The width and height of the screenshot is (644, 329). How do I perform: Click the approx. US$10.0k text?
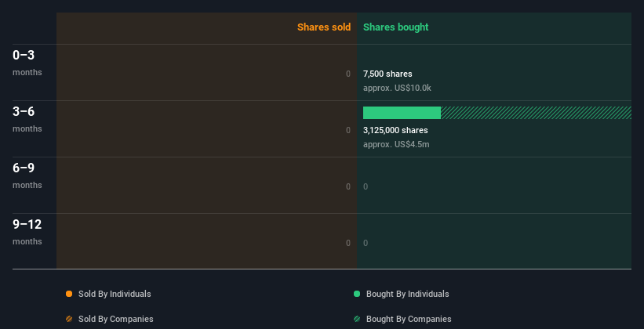coord(397,88)
